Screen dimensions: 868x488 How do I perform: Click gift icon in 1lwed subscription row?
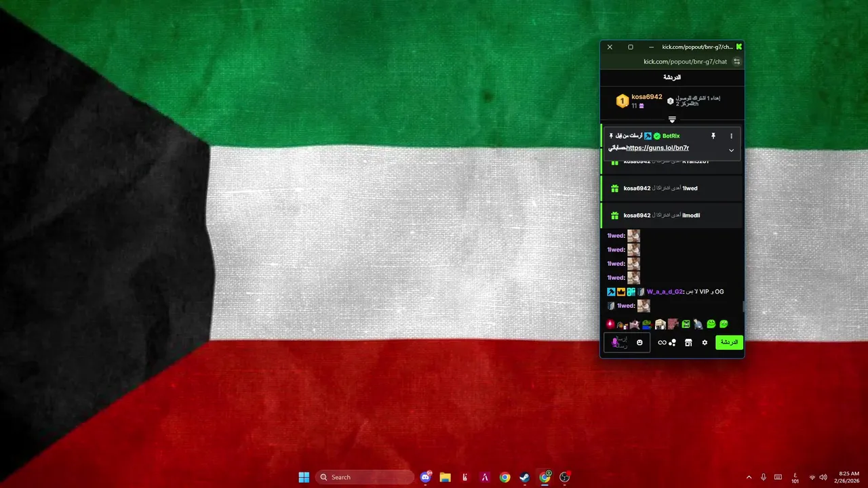coord(614,188)
